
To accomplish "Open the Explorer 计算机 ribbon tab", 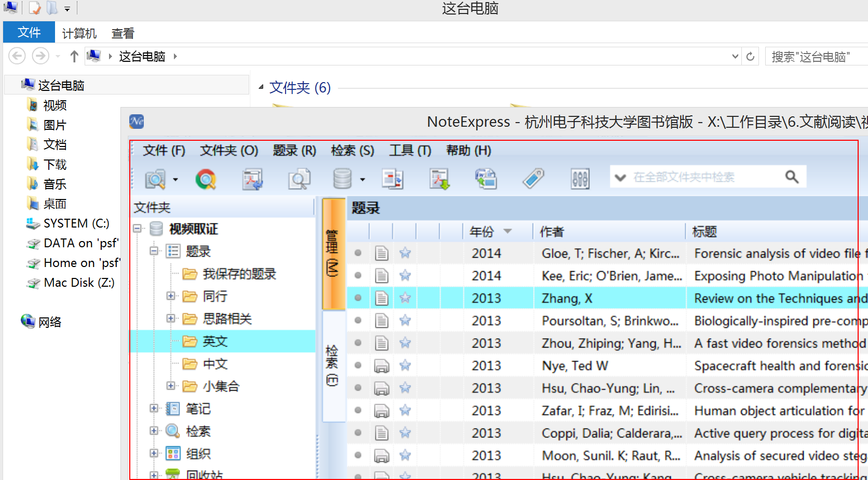I will click(79, 33).
